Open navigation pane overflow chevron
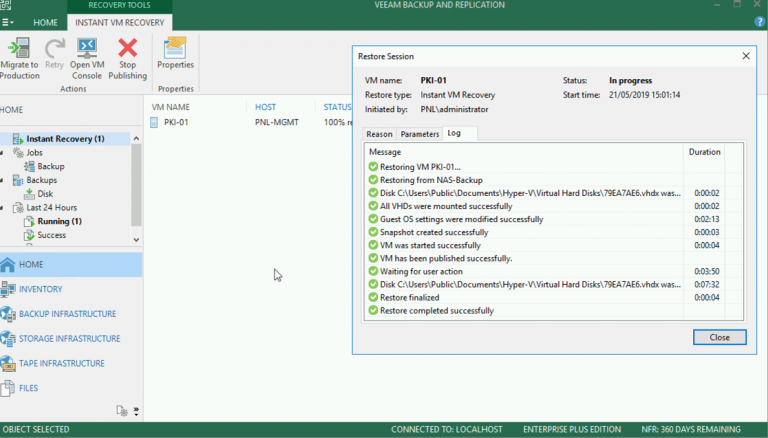The height and width of the screenshot is (438, 768). (x=136, y=412)
